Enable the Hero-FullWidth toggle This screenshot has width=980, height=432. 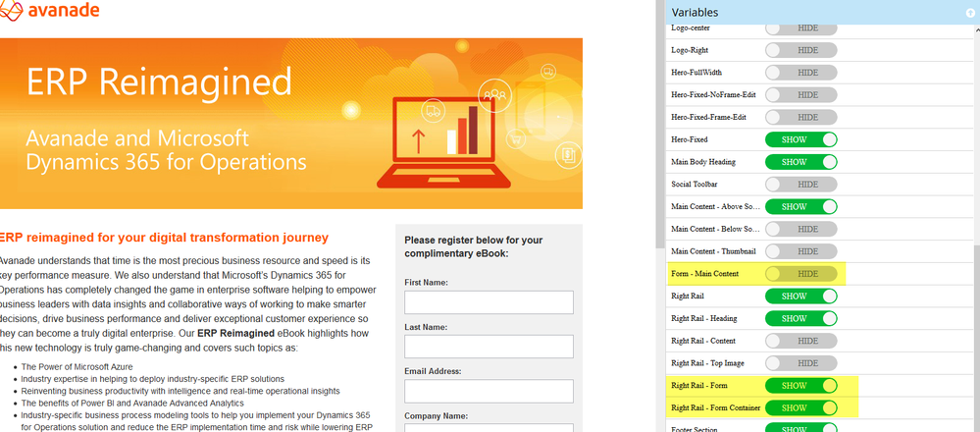point(800,73)
